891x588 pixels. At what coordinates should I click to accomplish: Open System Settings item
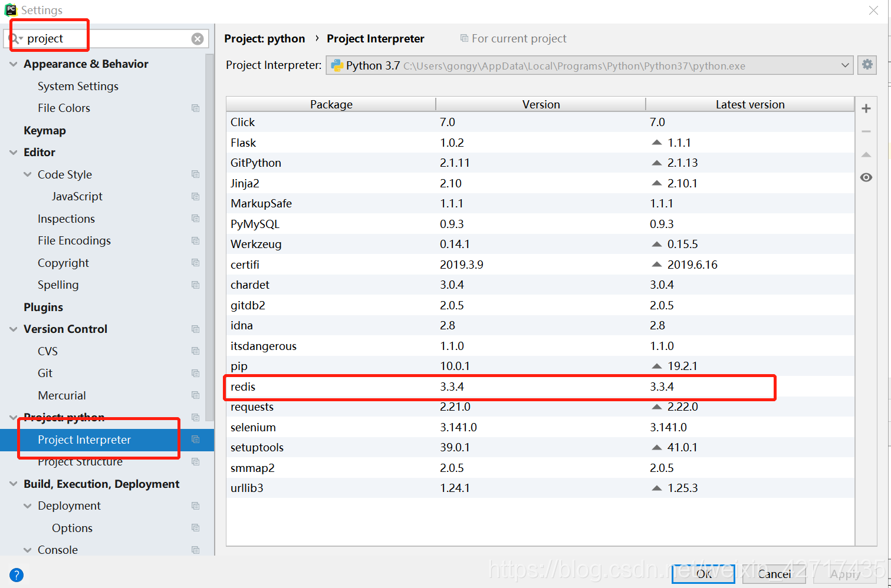(78, 86)
